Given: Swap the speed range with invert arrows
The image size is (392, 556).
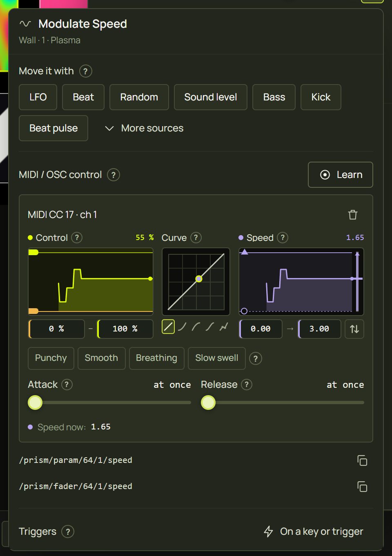Looking at the screenshot, I should coord(354,329).
